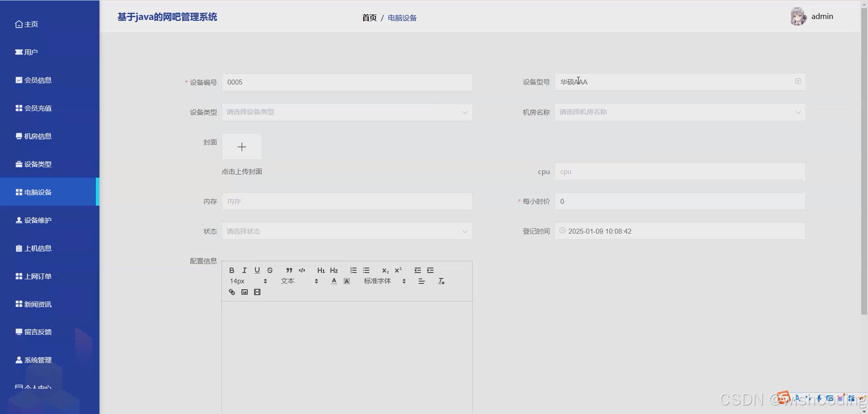Apply Heading 1 formatting
Image resolution: width=868 pixels, height=414 pixels.
tap(321, 270)
